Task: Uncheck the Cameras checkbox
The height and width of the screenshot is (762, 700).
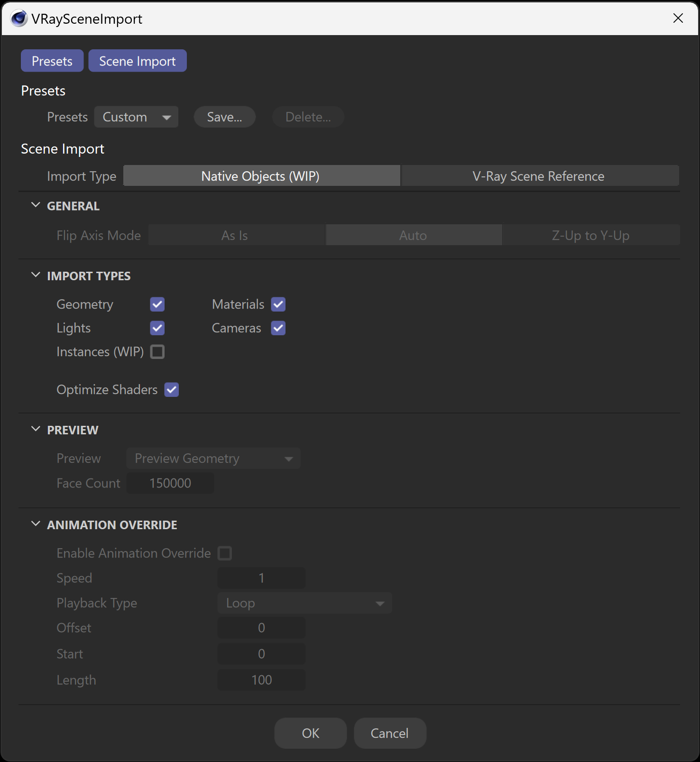Action: 278,328
